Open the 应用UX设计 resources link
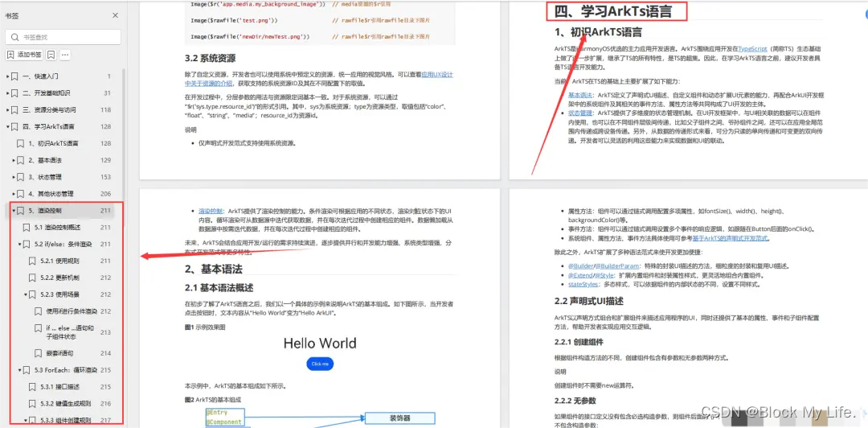The width and height of the screenshot is (868, 428). tap(438, 74)
